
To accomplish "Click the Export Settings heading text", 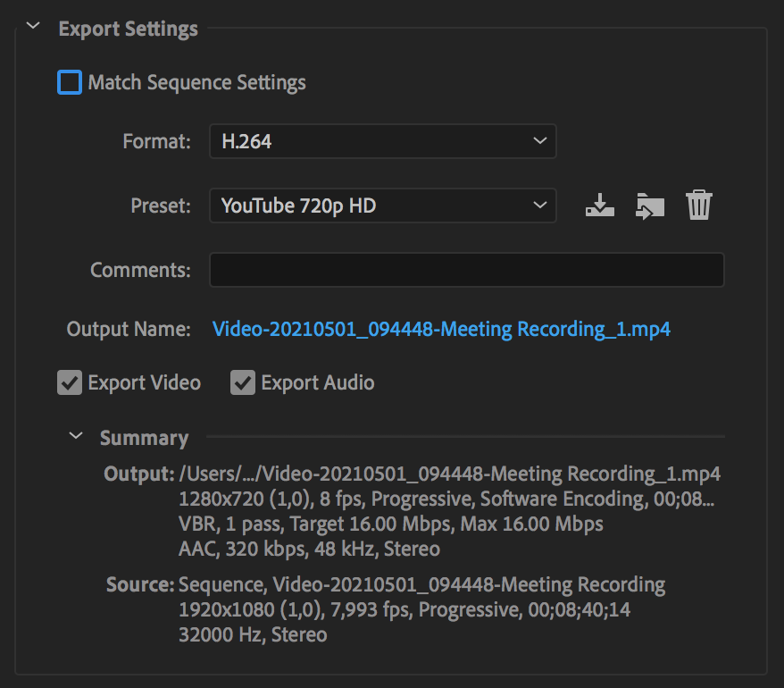I will coord(128,29).
